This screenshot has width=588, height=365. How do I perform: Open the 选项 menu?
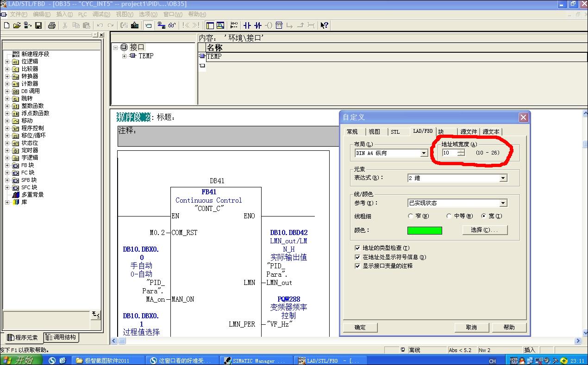[148, 14]
